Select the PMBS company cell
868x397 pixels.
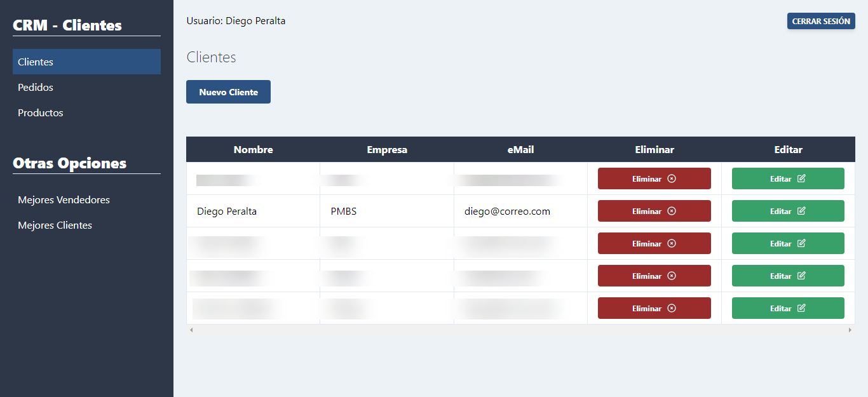pyautogui.click(x=387, y=211)
